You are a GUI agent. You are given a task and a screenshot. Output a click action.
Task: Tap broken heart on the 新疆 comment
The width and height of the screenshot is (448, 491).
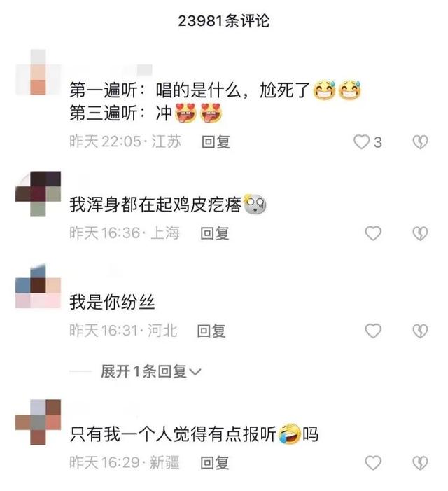point(420,463)
